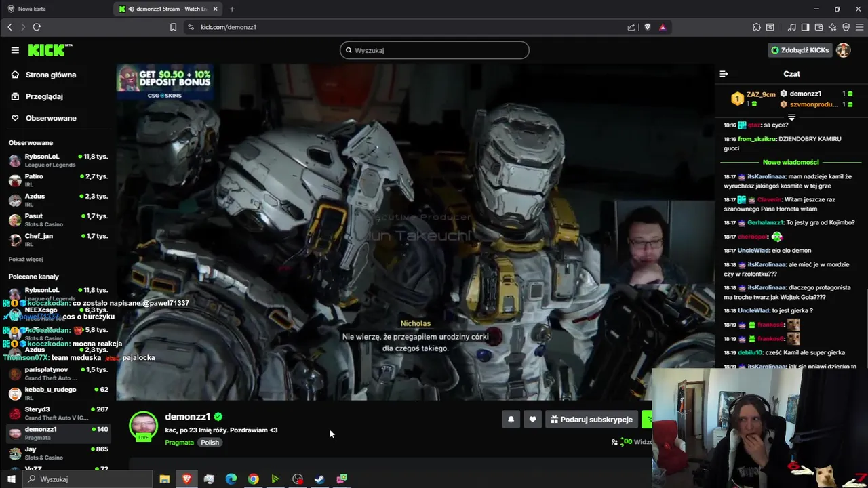Click the browser back arrow
Screen dimensions: 868x488
click(x=9, y=27)
